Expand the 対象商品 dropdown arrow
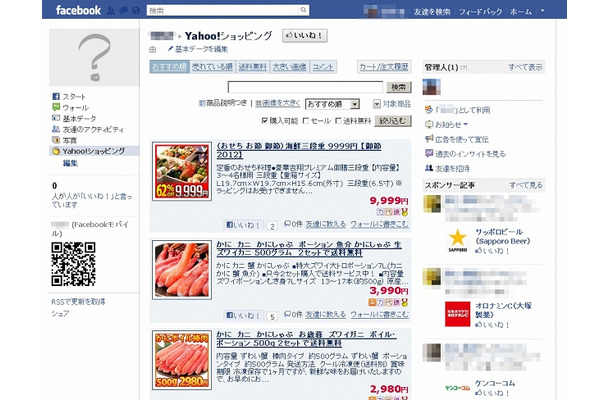 (x=377, y=104)
